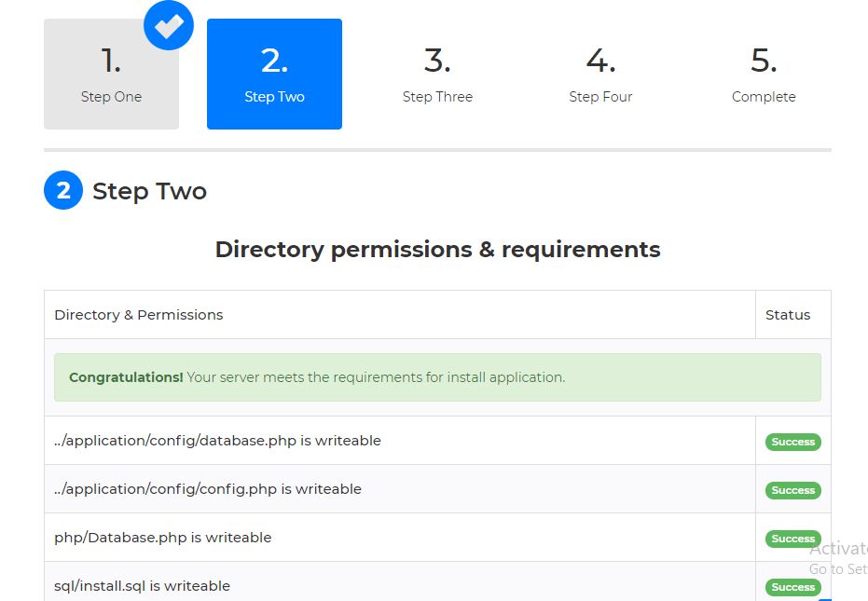The image size is (868, 601).
Task: Select the php/Database.php is writeable row
Action: click(163, 538)
